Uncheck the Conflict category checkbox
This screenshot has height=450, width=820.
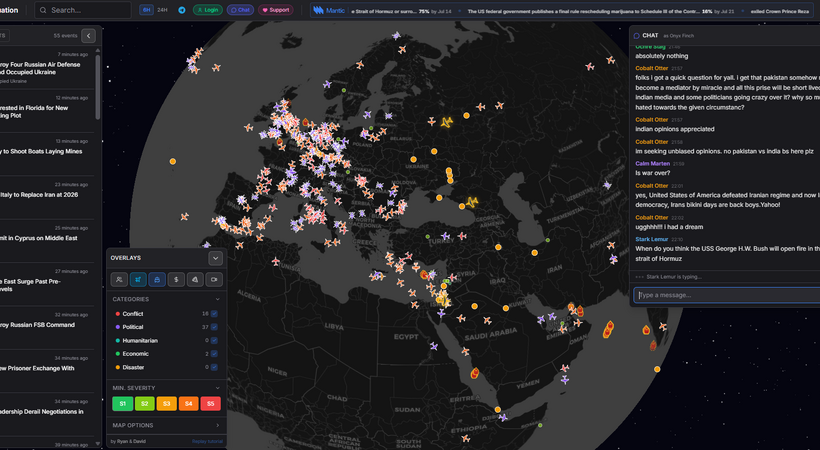214,314
